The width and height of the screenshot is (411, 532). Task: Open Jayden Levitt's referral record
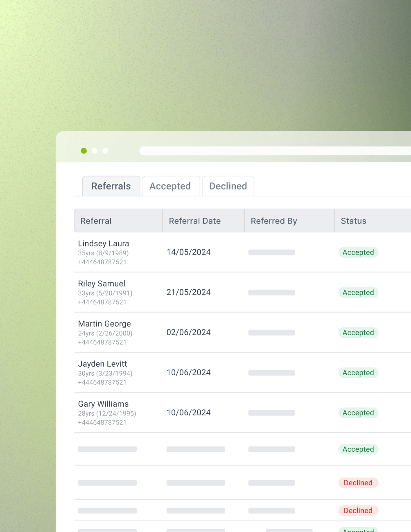(x=102, y=364)
